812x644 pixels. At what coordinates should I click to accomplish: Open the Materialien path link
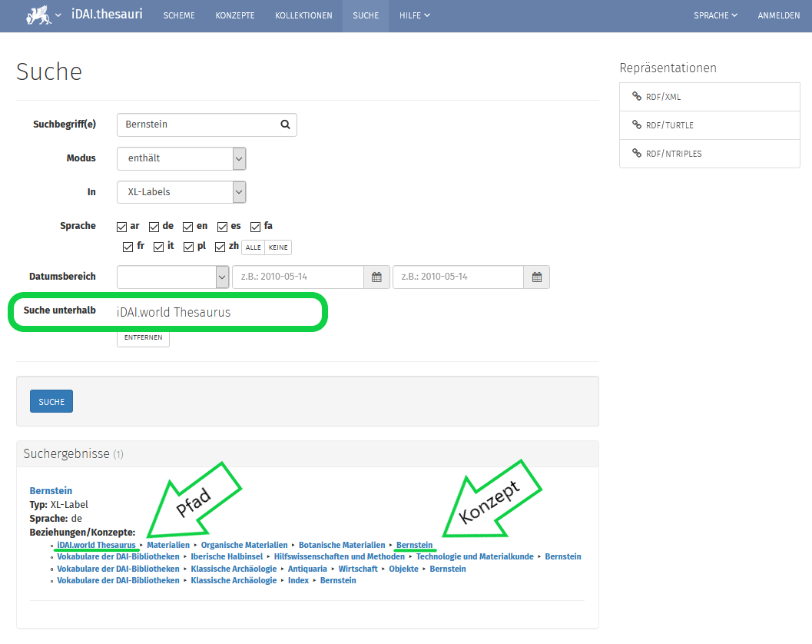tap(168, 545)
